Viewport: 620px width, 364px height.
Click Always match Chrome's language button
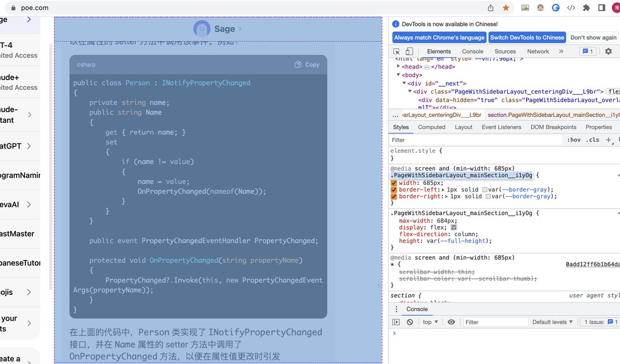pyautogui.click(x=440, y=38)
